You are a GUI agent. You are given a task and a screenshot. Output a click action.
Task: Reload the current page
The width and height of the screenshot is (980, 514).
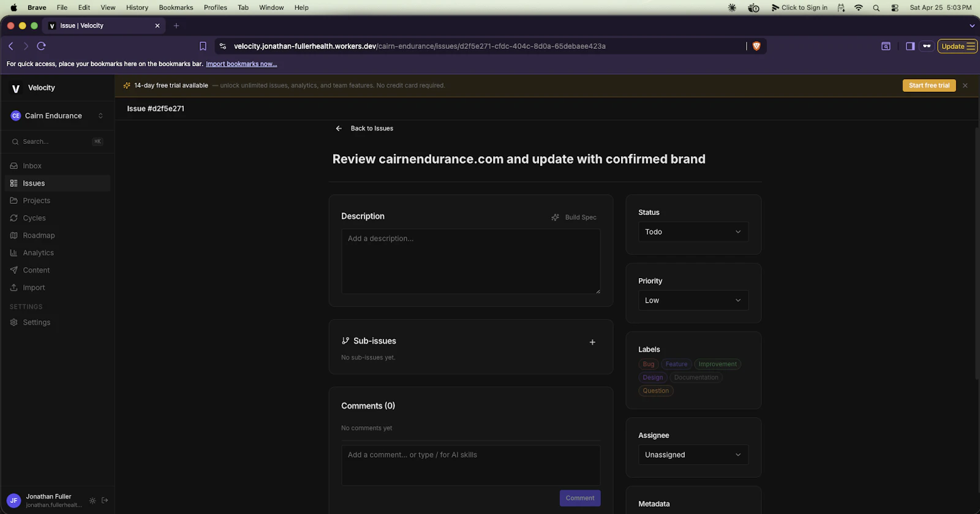[x=41, y=46]
